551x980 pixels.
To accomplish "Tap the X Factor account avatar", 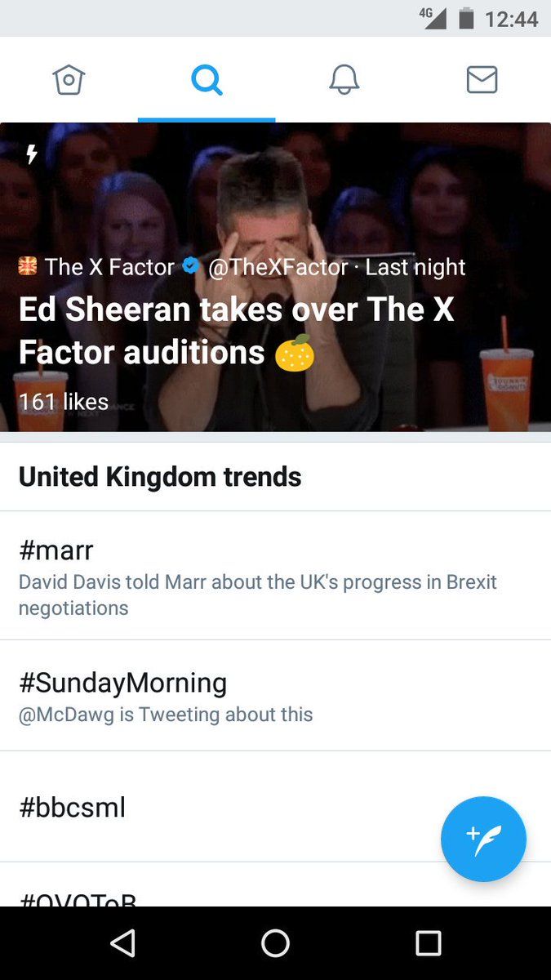I will coord(28,266).
